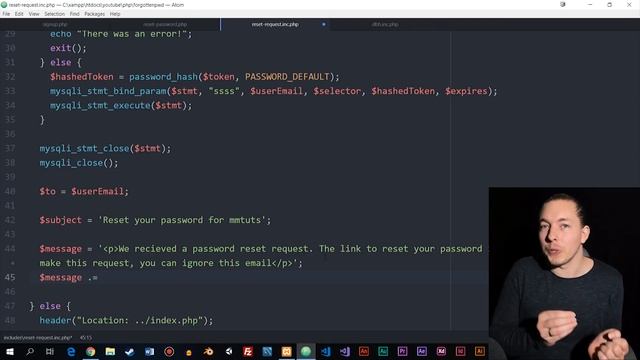Image resolution: width=640 pixels, height=360 pixels.
Task: Click 'Reset your password for mmtuts' string
Action: click(182, 220)
